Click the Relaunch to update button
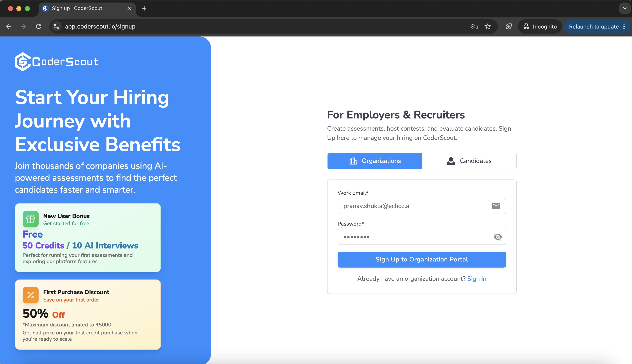 click(593, 26)
